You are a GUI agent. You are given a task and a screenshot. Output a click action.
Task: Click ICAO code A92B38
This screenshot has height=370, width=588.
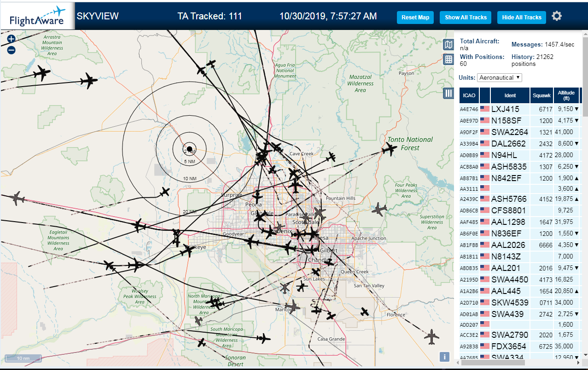click(x=469, y=347)
